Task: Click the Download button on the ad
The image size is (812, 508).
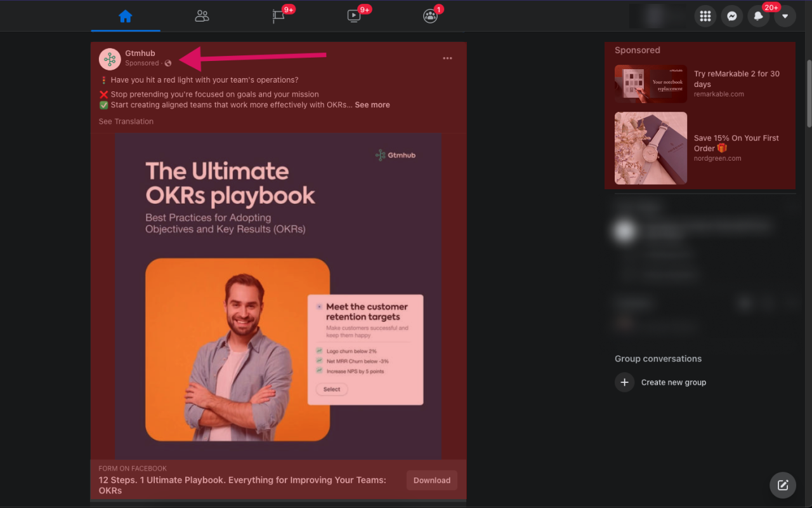Action: coord(432,480)
